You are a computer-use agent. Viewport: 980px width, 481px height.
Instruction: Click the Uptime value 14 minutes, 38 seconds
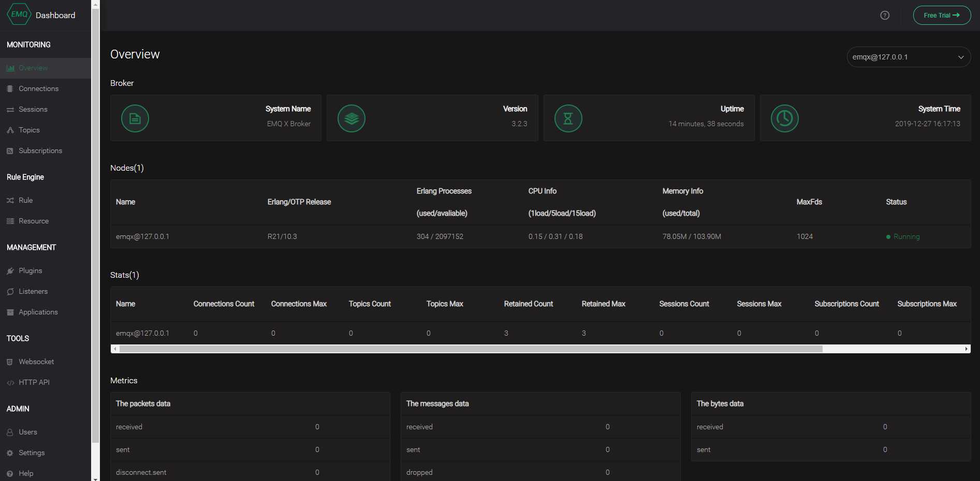(706, 124)
